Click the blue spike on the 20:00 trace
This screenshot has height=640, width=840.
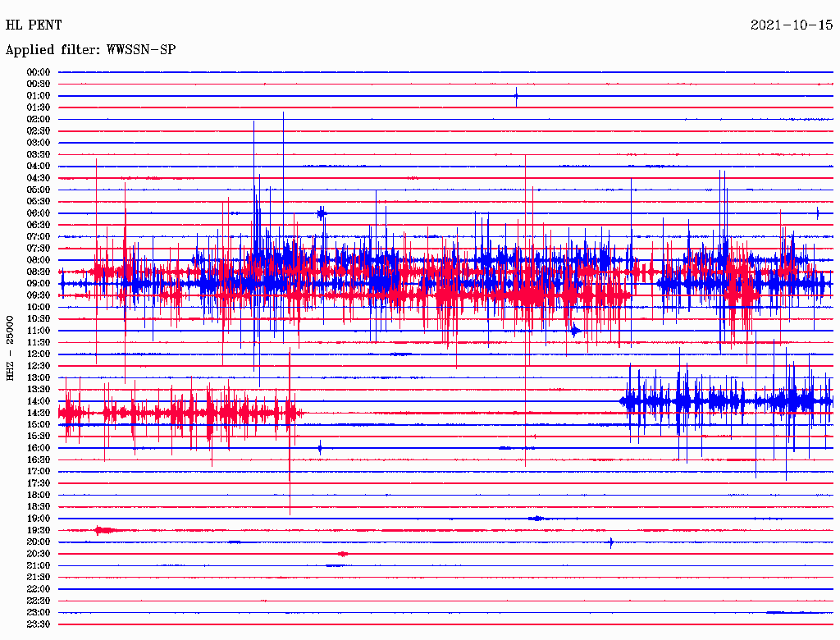pos(611,542)
